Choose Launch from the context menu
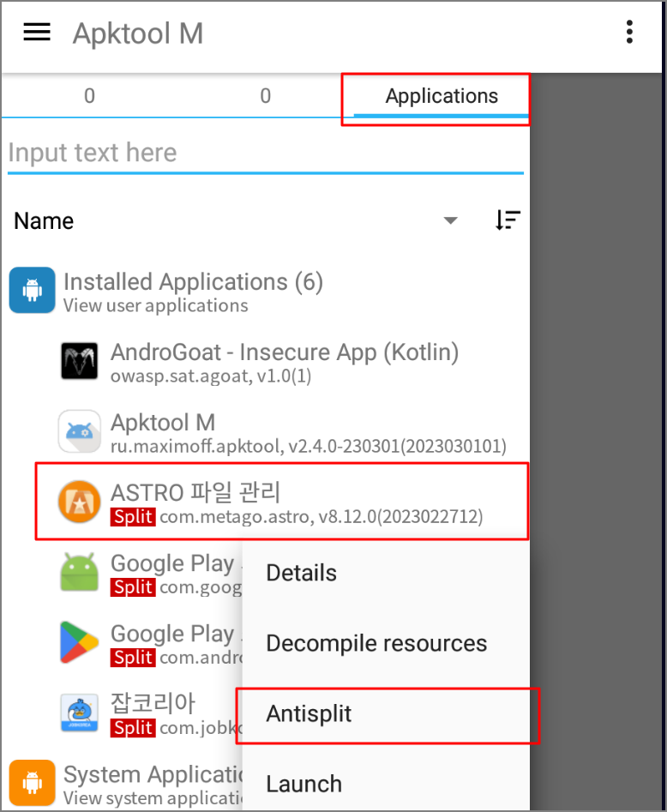 (x=386, y=784)
